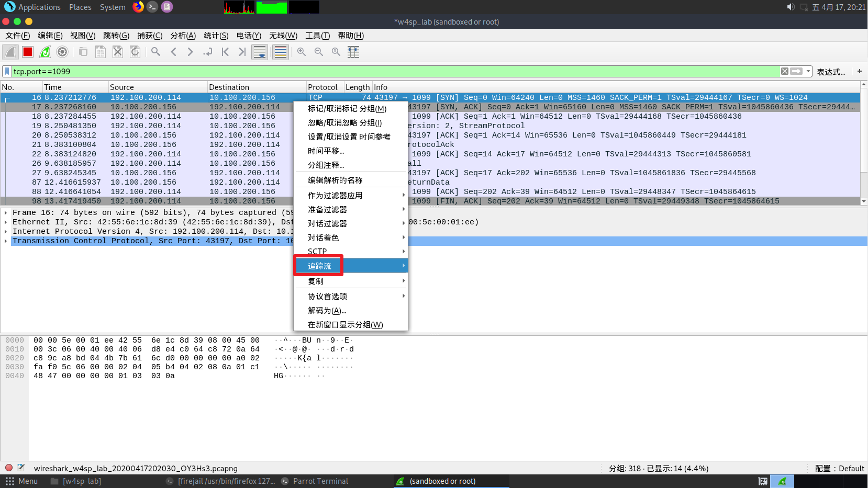The height and width of the screenshot is (488, 868).
Task: Focus the tcp.port==1099 filter field
Action: click(395, 71)
